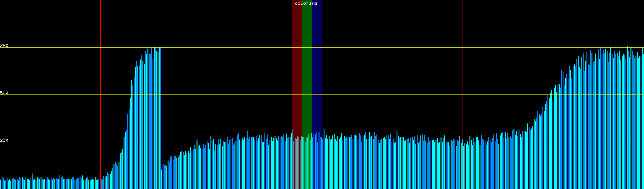Click the 75% axis label
The image size is (644, 189).
(4, 46)
